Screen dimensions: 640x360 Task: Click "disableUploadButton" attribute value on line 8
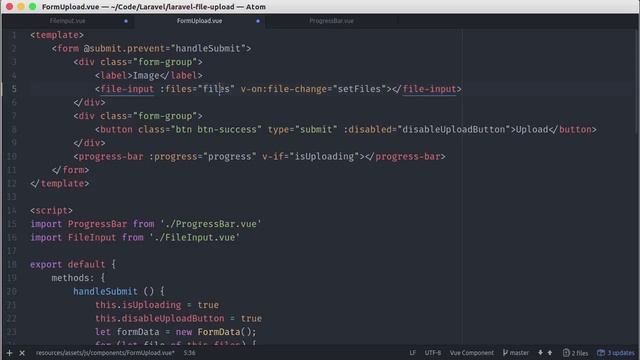453,129
